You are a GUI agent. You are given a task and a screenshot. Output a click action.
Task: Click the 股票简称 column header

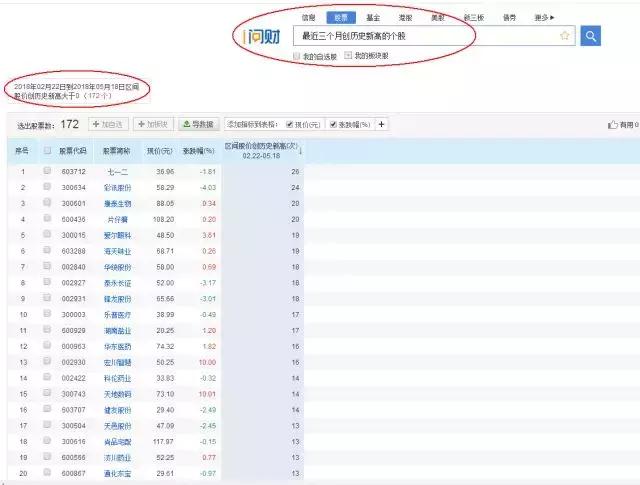pyautogui.click(x=116, y=151)
